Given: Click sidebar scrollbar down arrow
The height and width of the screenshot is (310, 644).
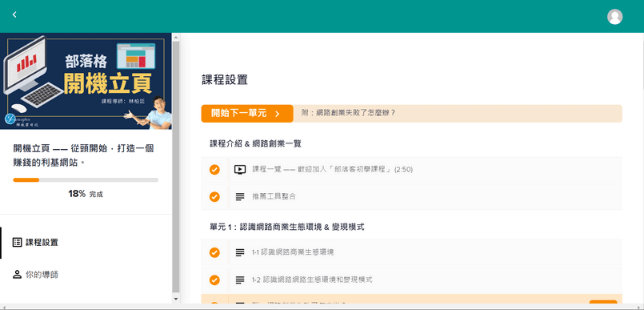Looking at the screenshot, I should [176, 299].
